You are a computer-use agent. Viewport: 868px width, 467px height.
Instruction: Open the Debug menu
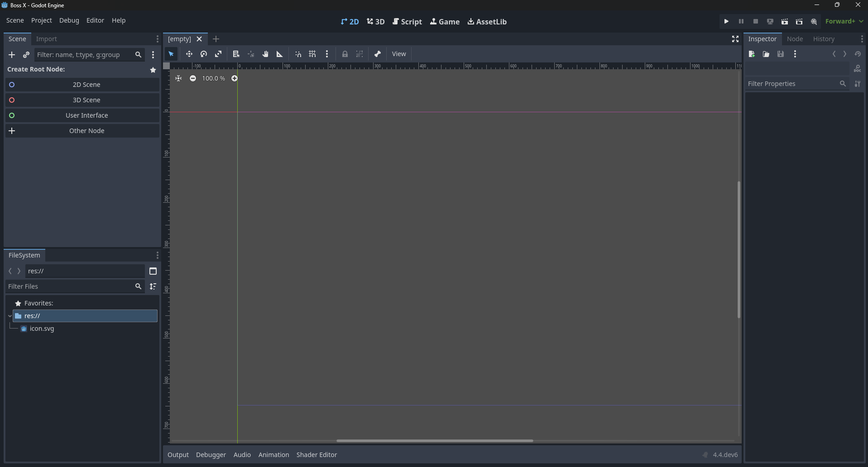[x=69, y=20]
